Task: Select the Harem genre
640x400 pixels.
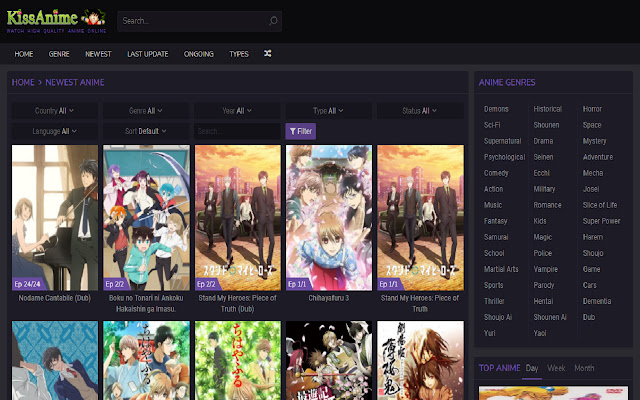Action: click(592, 237)
